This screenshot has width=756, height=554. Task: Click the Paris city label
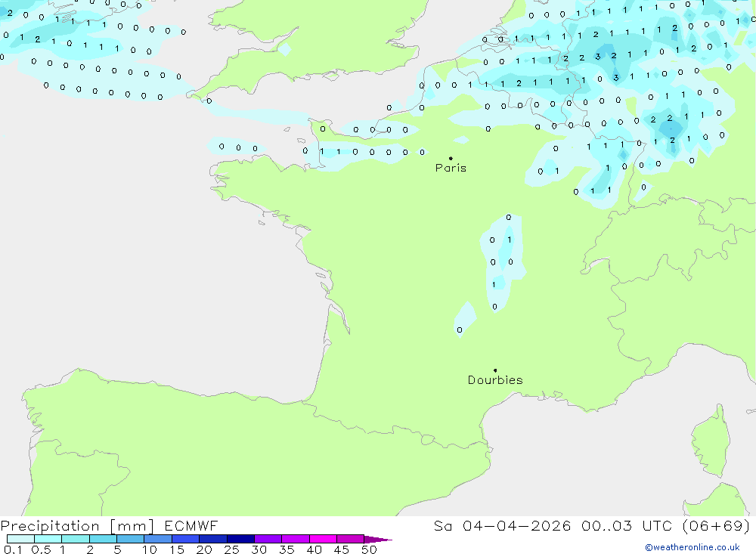click(x=451, y=168)
